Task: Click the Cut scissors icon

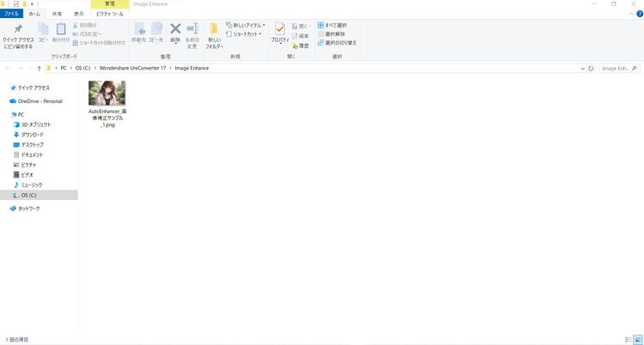Action: tap(76, 26)
